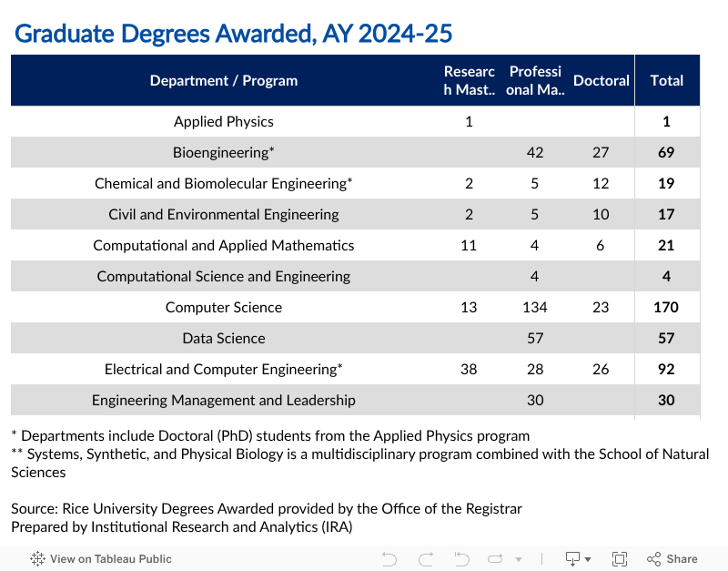728x571 pixels.
Task: Select the Bioengineering row
Action: [224, 152]
